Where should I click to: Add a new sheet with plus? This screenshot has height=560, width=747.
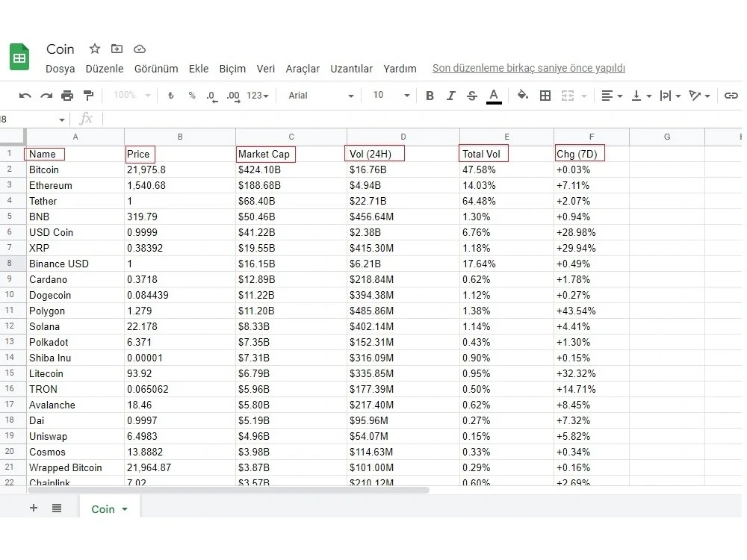pyautogui.click(x=34, y=508)
